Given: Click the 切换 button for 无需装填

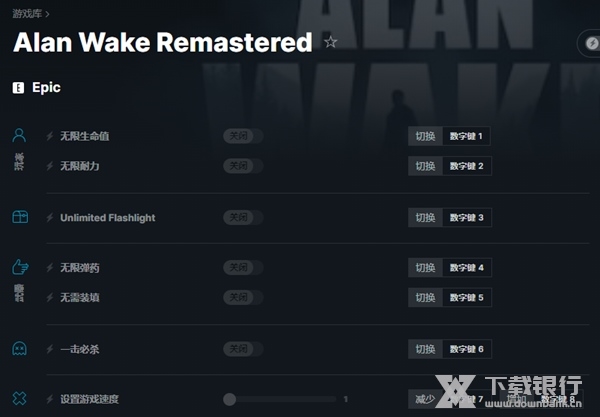Looking at the screenshot, I should [425, 298].
